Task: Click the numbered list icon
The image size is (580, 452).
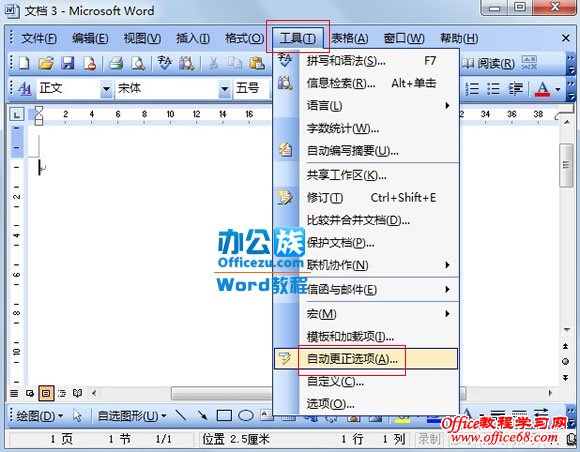Action: (472, 89)
